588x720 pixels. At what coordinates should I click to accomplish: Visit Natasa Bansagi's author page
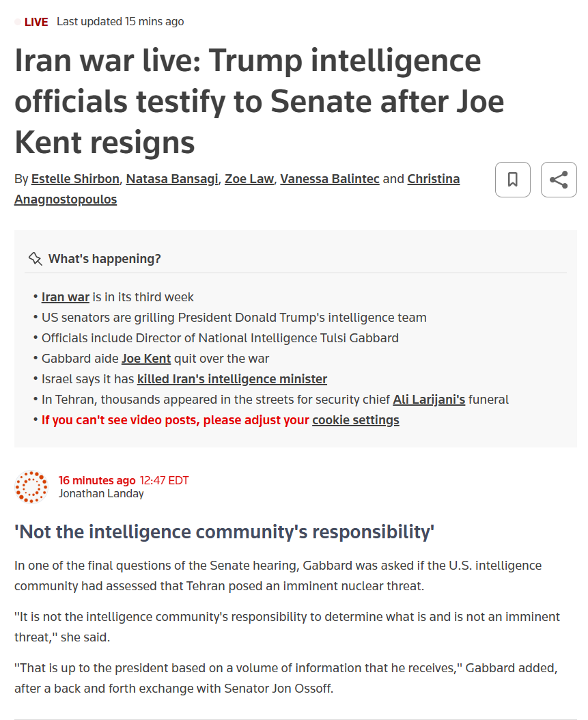pos(172,179)
